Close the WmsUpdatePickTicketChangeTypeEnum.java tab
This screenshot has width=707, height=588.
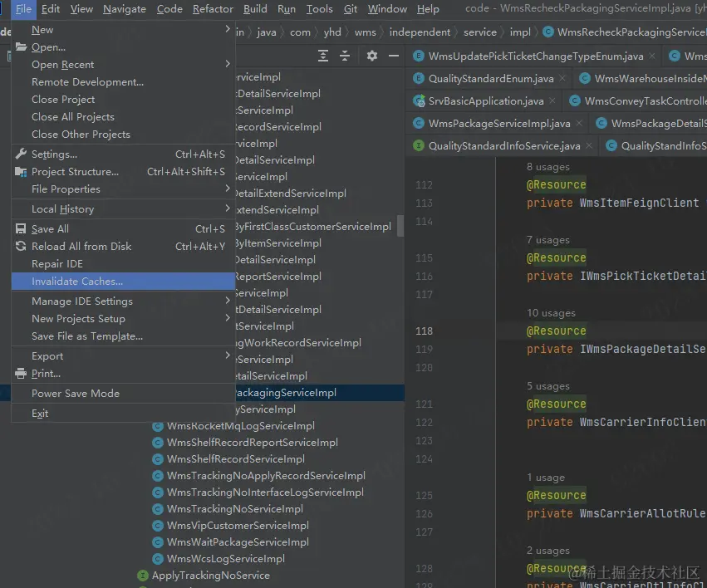652,56
